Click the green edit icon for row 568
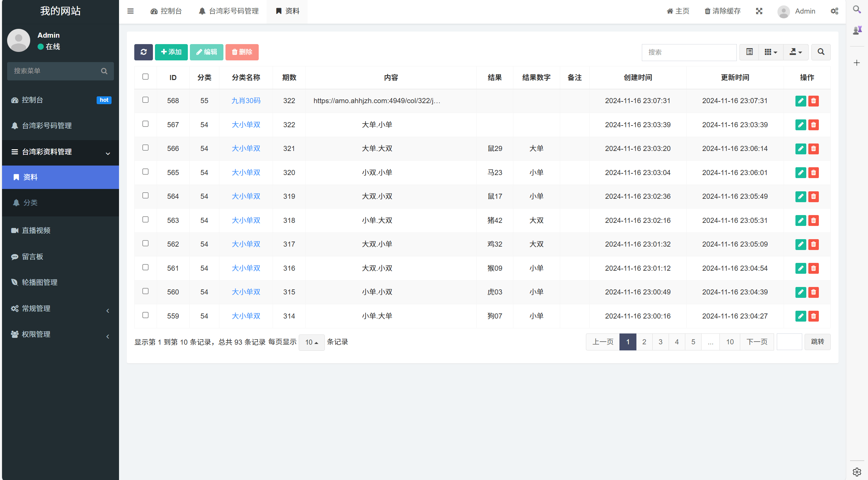The height and width of the screenshot is (480, 868). tap(801, 101)
